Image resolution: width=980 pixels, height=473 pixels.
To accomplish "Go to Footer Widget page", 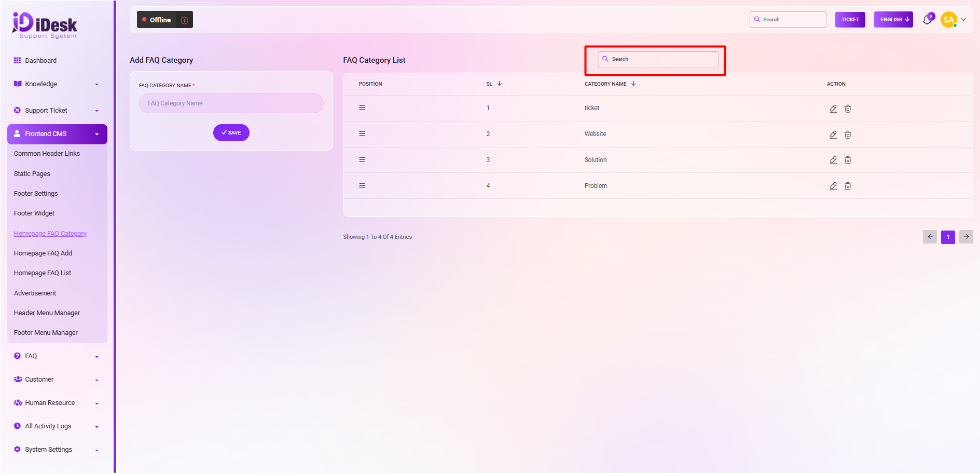I will [x=34, y=213].
